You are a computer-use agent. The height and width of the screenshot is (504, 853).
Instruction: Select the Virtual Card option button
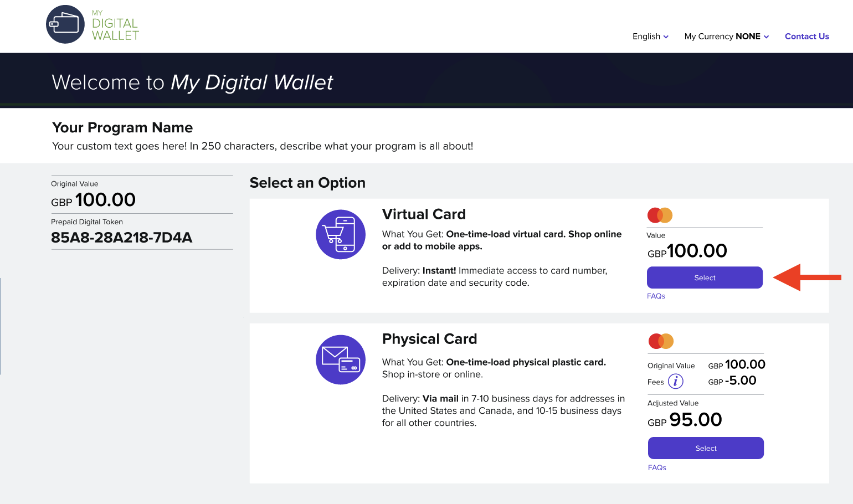[x=705, y=277]
